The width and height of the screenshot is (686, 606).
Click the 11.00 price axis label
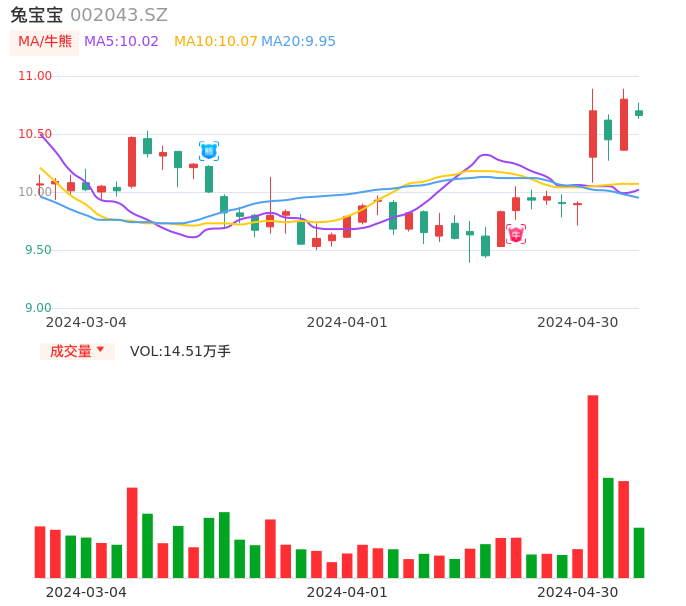(35, 76)
